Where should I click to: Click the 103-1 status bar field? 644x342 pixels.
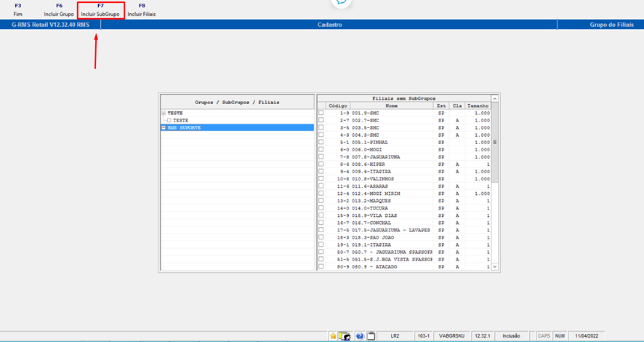424,336
